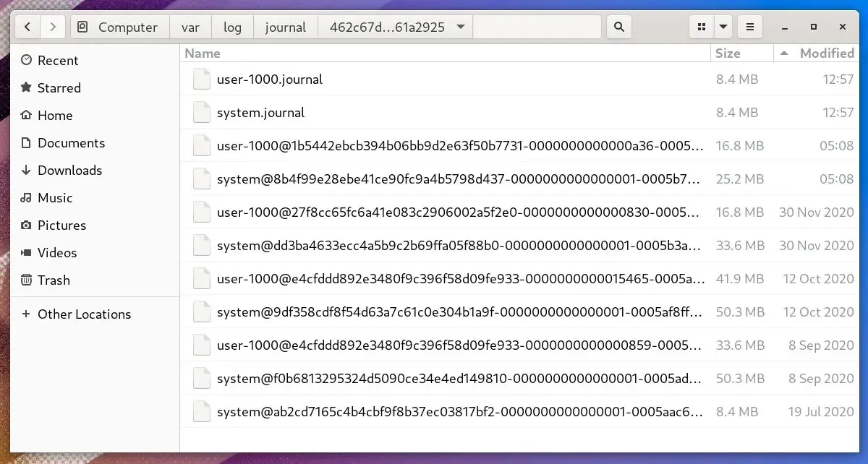Open Recent in the sidebar
This screenshot has width=868, height=464.
[95, 61]
